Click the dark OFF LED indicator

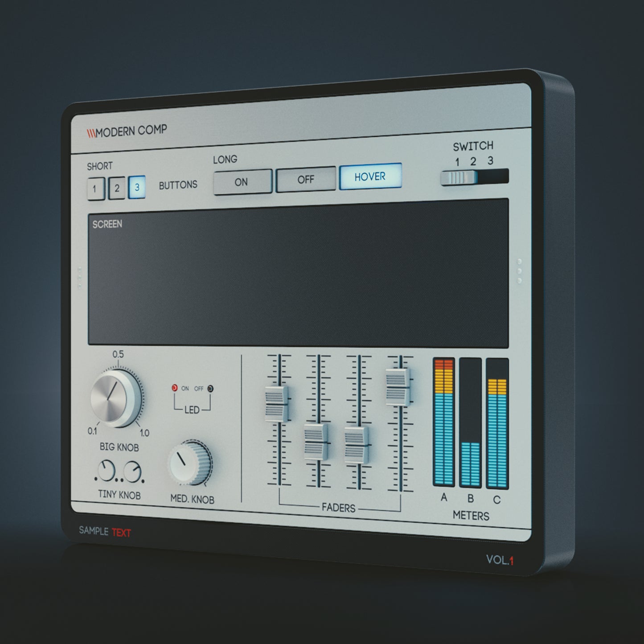click(x=210, y=389)
